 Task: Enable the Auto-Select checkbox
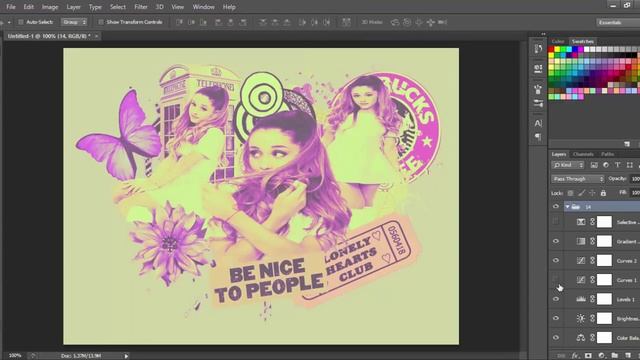(21, 22)
